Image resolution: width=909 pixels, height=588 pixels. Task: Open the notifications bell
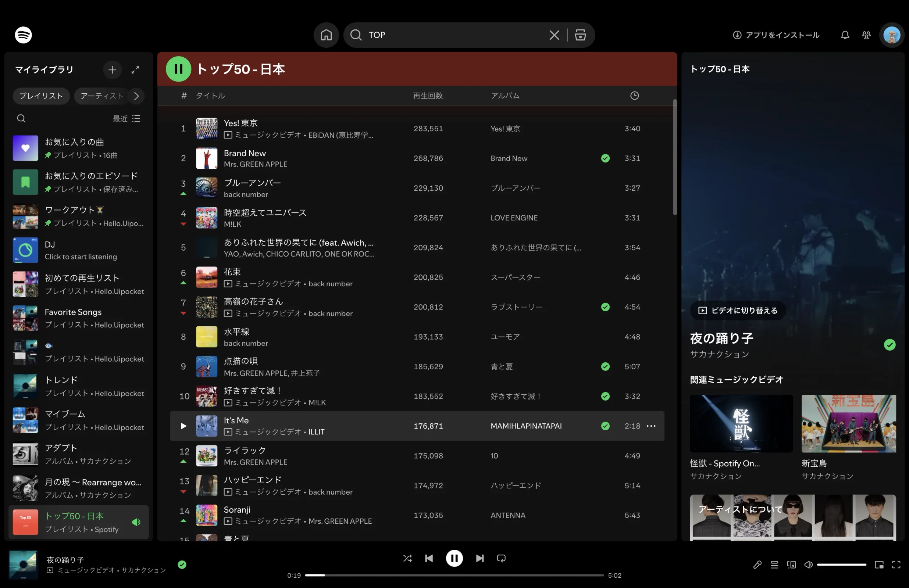point(845,35)
